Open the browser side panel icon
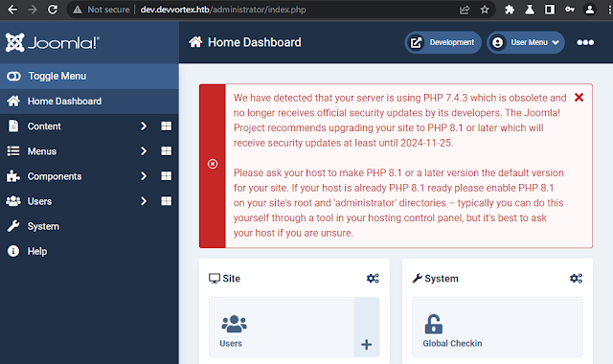 pyautogui.click(x=550, y=10)
